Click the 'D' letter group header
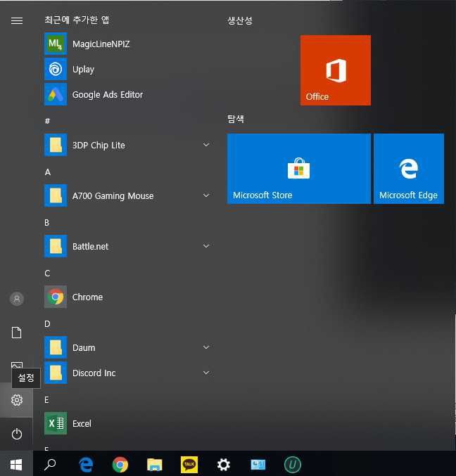Image resolution: width=456 pixels, height=476 pixels. (47, 324)
